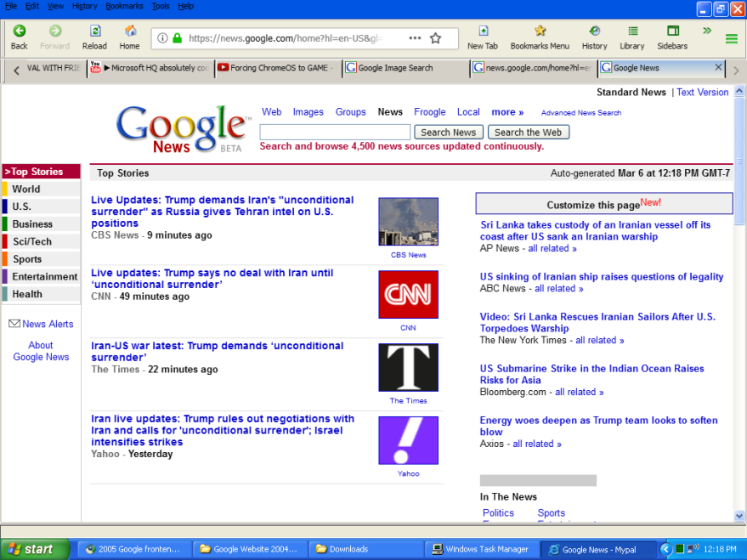This screenshot has height=560, width=747.
Task: Open the CBS News story thumbnail
Action: pos(408,222)
